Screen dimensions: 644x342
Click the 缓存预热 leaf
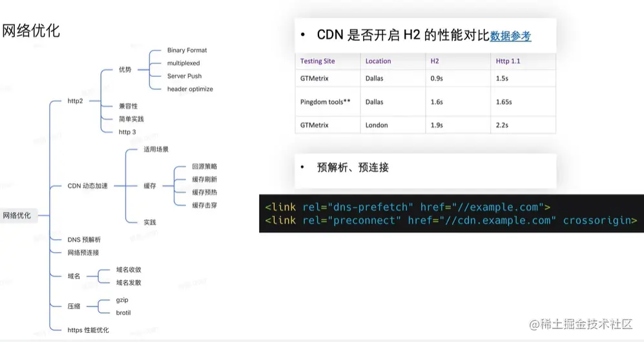(x=205, y=193)
